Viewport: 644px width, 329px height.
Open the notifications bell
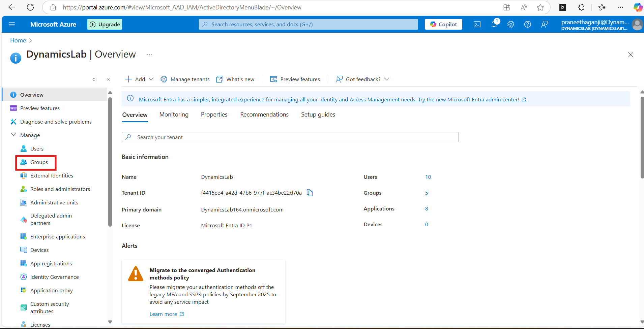click(x=494, y=24)
